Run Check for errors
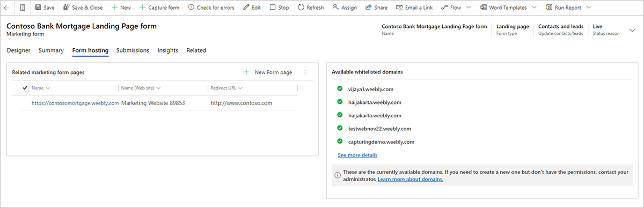This screenshot has height=208, width=644. click(x=211, y=8)
